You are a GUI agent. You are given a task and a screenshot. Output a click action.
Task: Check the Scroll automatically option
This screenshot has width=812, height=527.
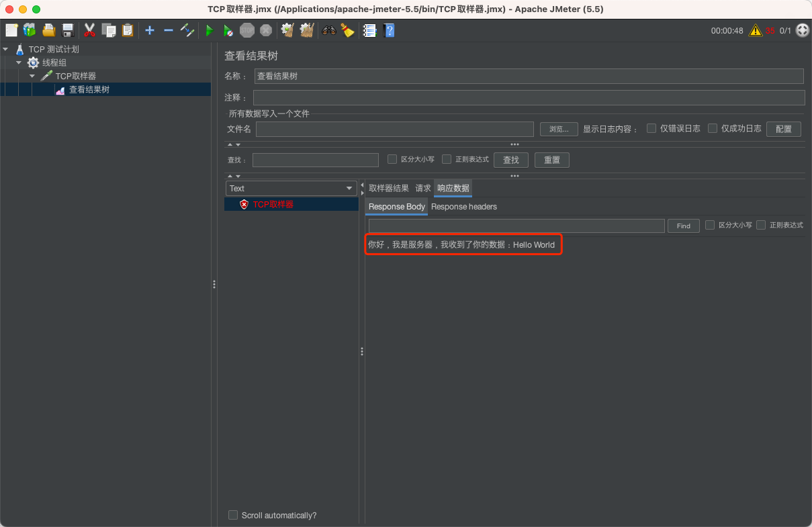pos(233,514)
